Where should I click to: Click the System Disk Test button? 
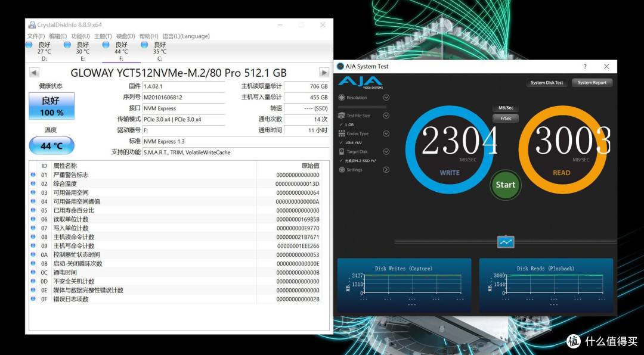[547, 82]
